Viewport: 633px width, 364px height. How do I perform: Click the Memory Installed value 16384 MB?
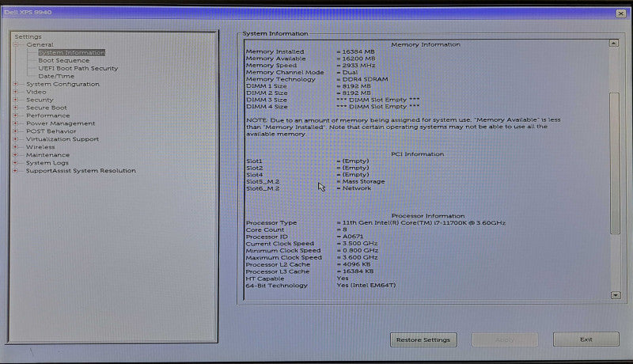point(358,51)
